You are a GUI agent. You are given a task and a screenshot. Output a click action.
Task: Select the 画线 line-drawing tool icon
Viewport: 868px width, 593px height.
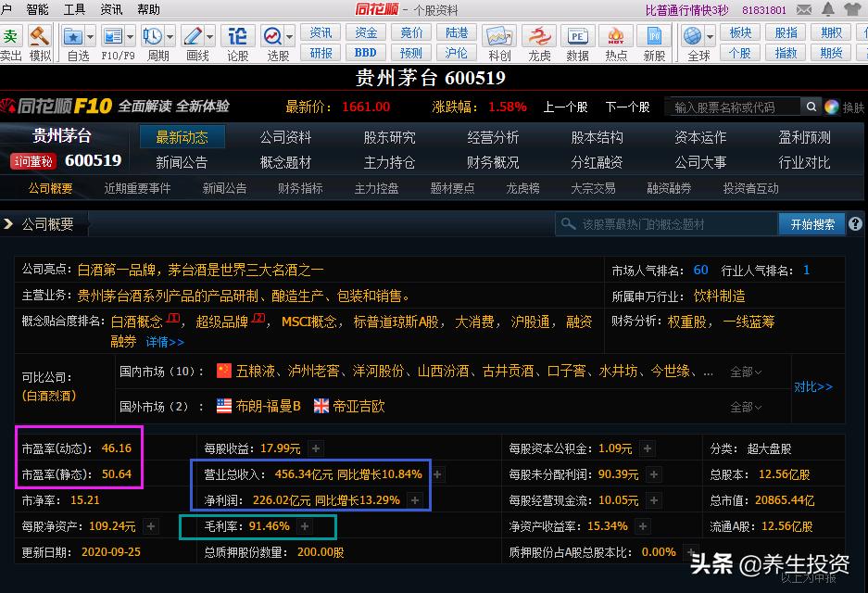tap(195, 35)
